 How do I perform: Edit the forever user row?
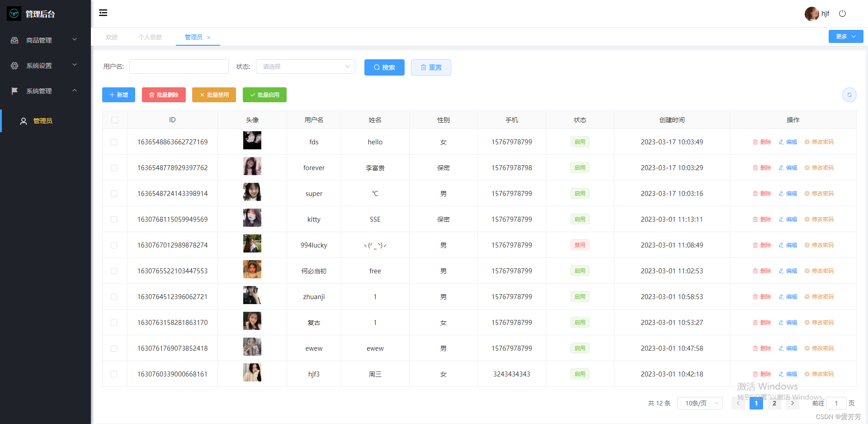point(788,168)
